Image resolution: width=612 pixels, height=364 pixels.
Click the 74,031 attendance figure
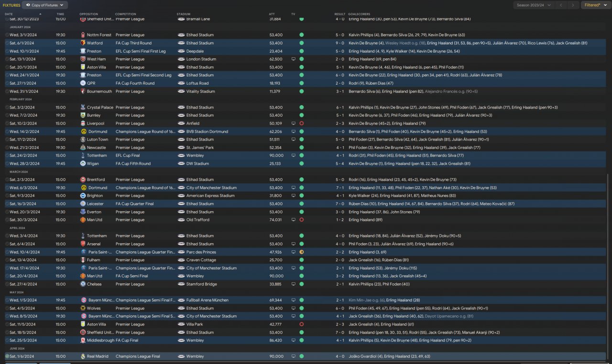coord(275,220)
